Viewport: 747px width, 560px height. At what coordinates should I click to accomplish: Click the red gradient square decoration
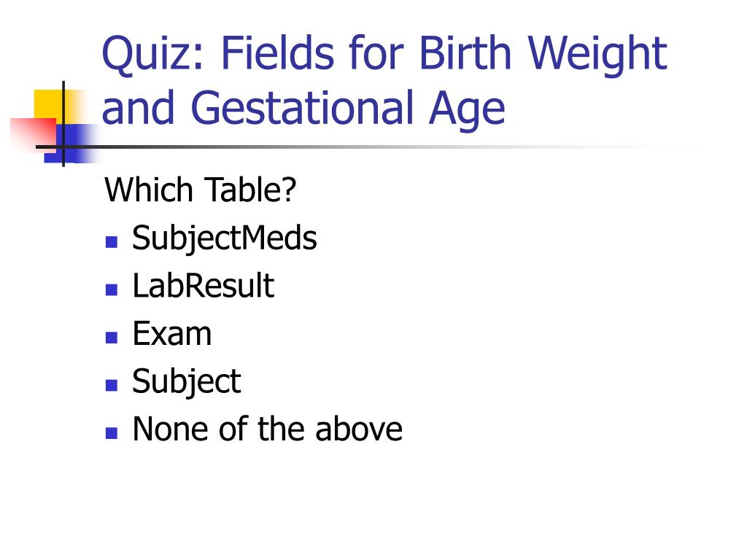tap(32, 134)
